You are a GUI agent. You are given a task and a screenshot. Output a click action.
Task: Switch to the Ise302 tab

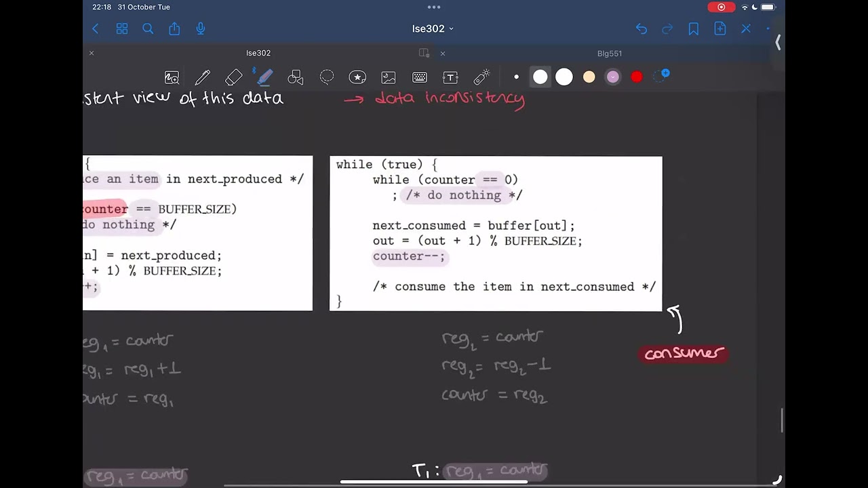[x=258, y=53]
